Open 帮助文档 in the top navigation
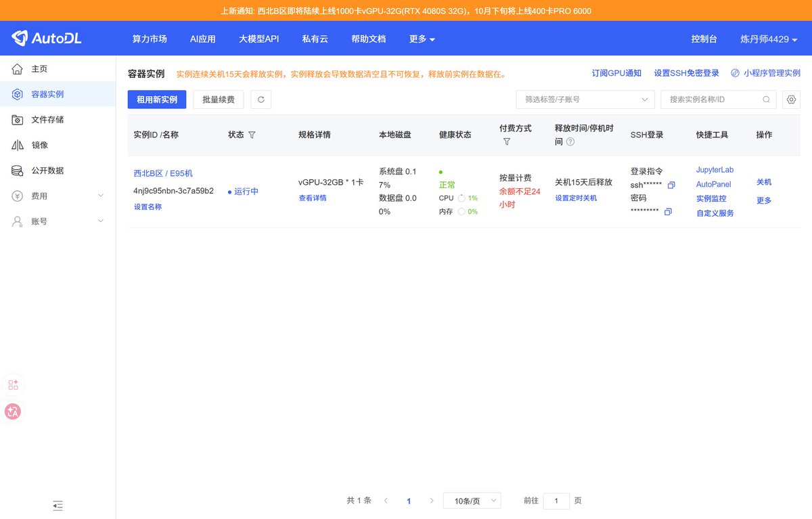 tap(369, 39)
